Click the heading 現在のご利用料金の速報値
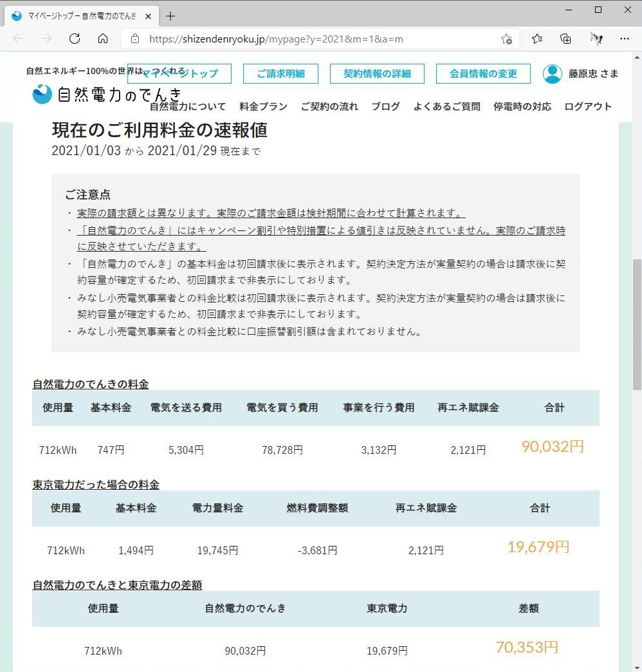 coord(160,130)
